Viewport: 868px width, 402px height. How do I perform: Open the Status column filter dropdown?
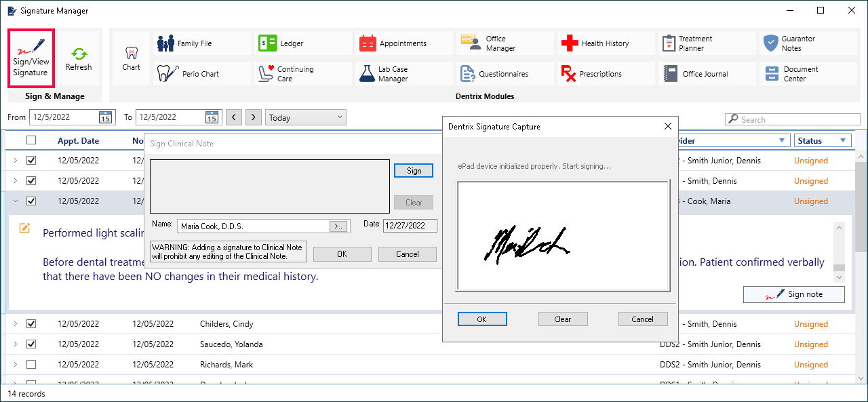point(844,141)
